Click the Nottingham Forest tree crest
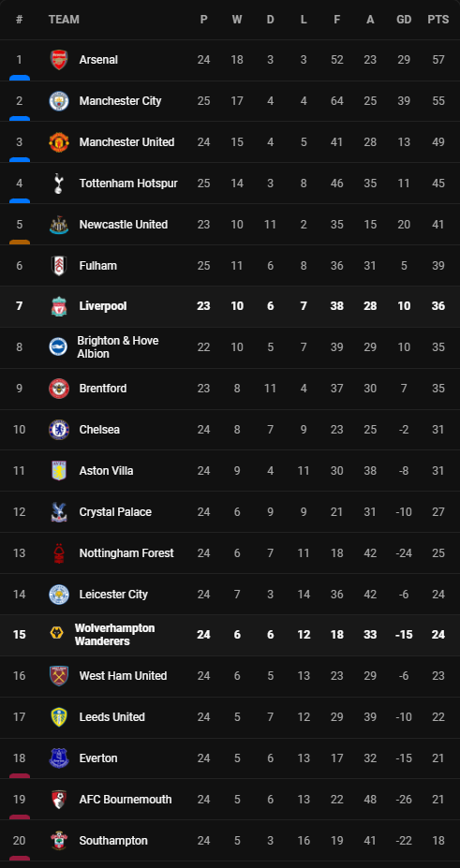Viewport: 460px width, 868px height. pos(59,553)
